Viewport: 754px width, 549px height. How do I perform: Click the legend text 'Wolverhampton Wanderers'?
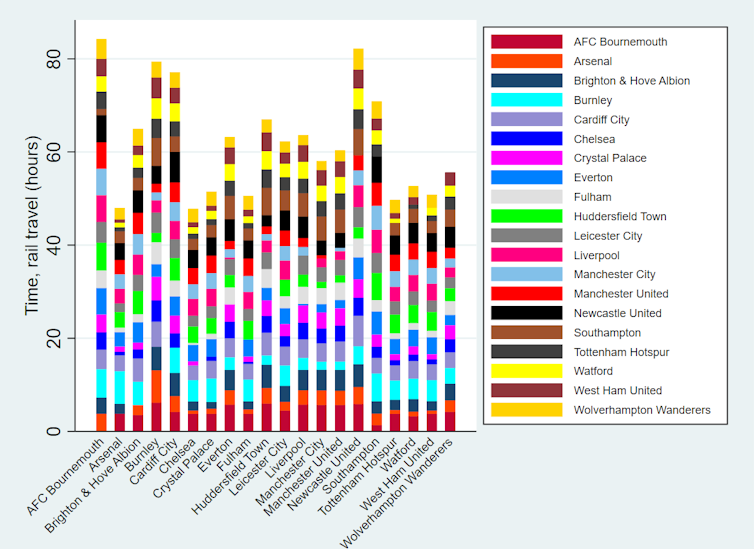click(x=642, y=410)
